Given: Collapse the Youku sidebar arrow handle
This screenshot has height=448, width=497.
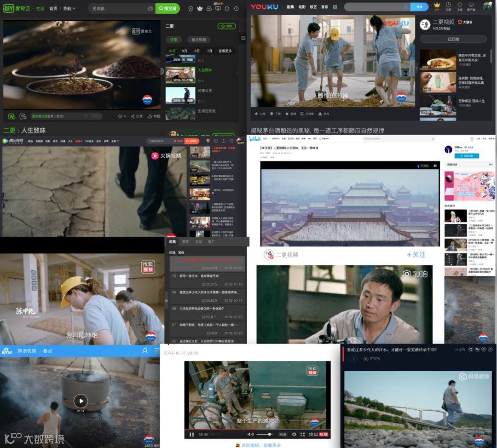Looking at the screenshot, I should point(417,68).
